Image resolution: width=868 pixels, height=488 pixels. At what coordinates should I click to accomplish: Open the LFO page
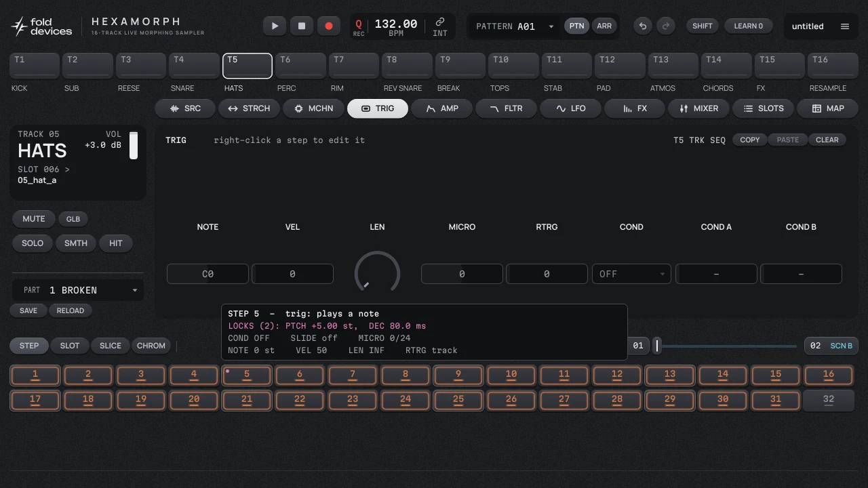tap(570, 108)
